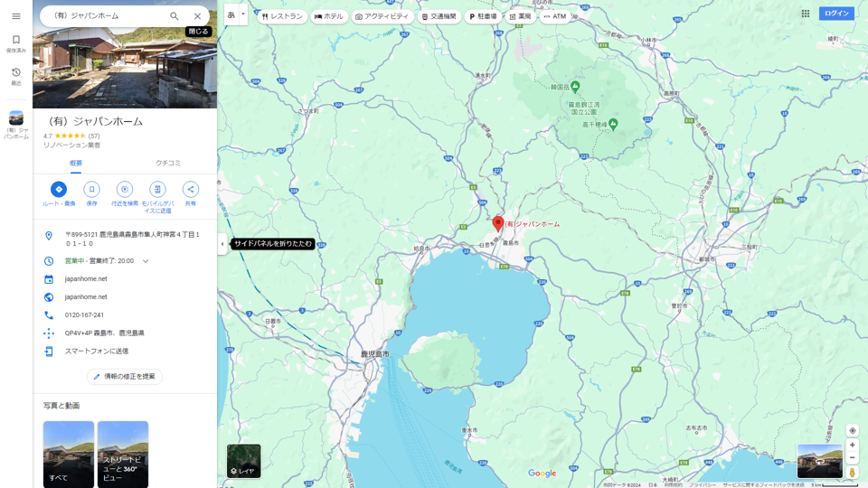Click the search magnifier icon
868x488 pixels.
175,16
